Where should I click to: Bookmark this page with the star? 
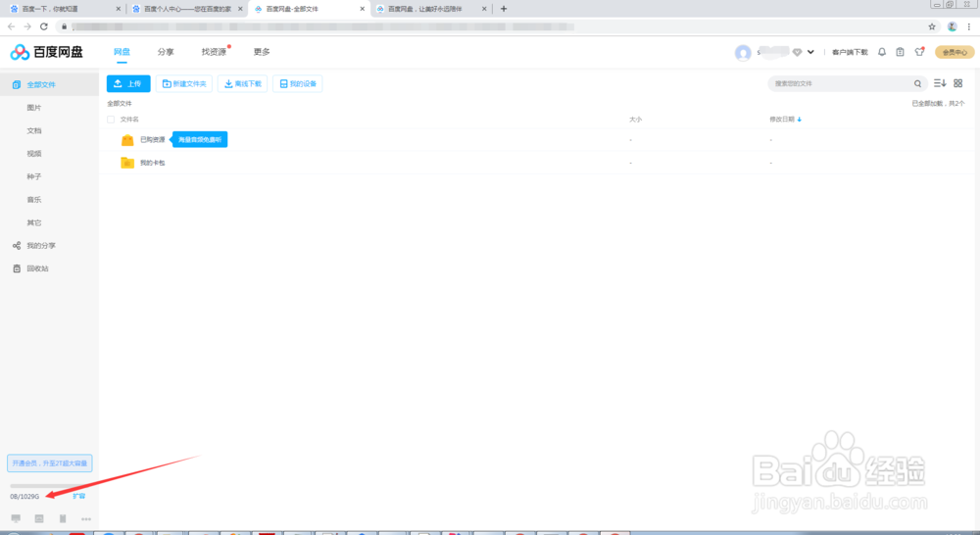(932, 26)
